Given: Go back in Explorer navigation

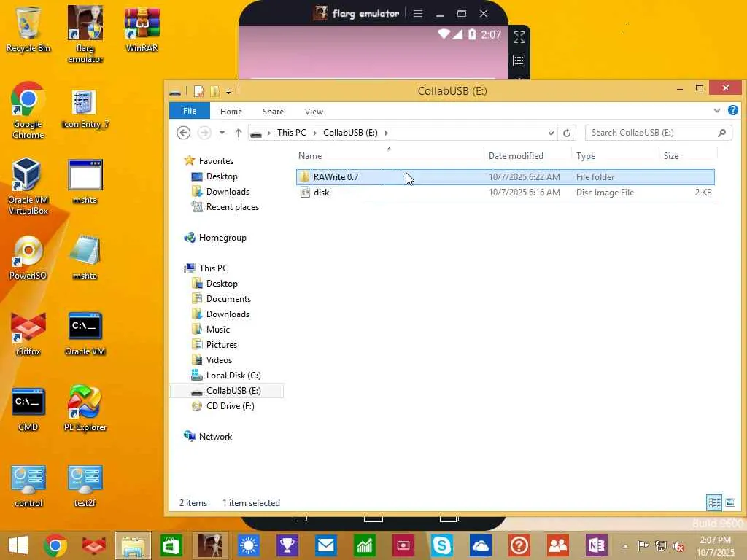Looking at the screenshot, I should (x=183, y=133).
